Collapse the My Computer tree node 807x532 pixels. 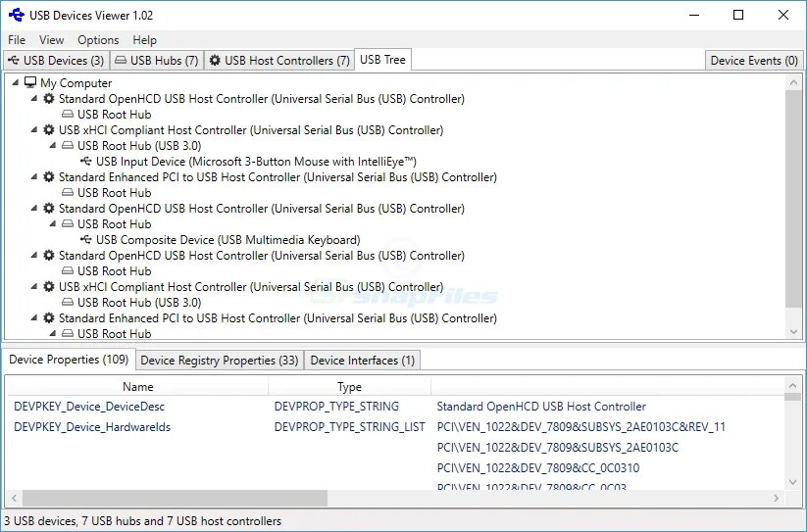[16, 82]
